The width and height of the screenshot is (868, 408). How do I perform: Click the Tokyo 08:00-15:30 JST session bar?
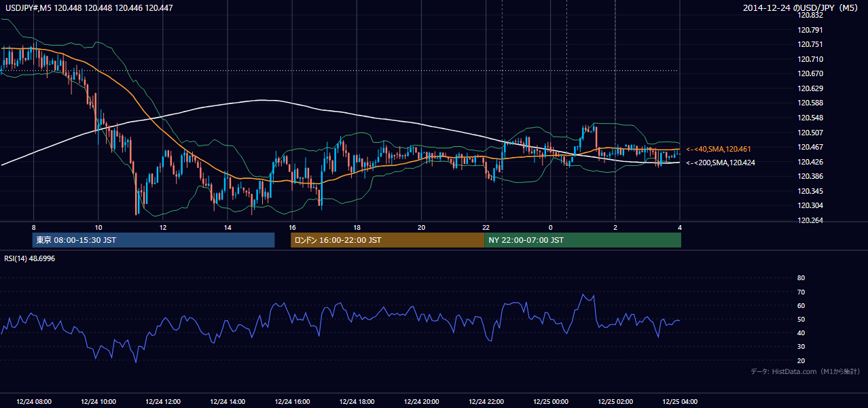[x=153, y=240]
